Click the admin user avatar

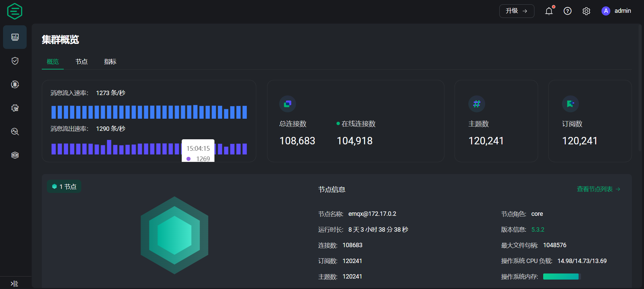click(606, 11)
